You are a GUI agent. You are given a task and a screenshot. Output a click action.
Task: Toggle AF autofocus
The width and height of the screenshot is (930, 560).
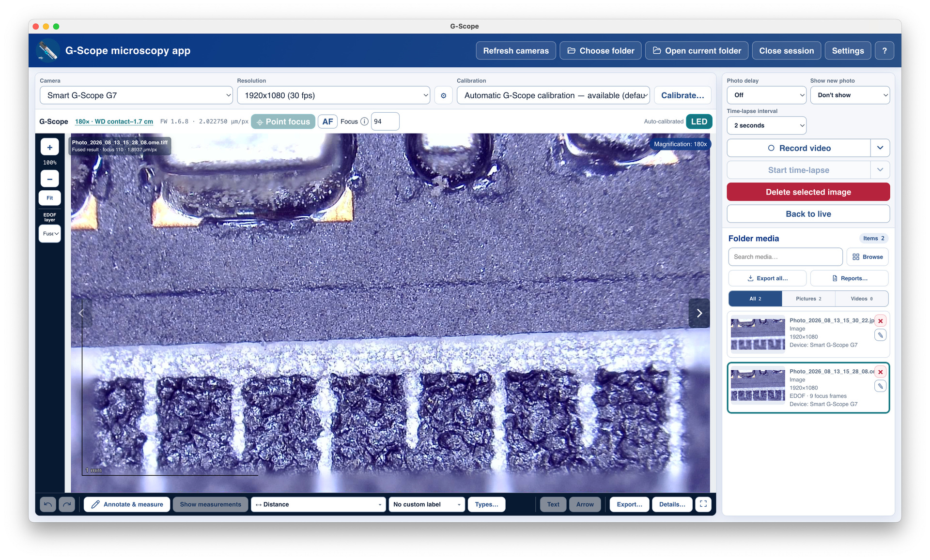click(327, 121)
